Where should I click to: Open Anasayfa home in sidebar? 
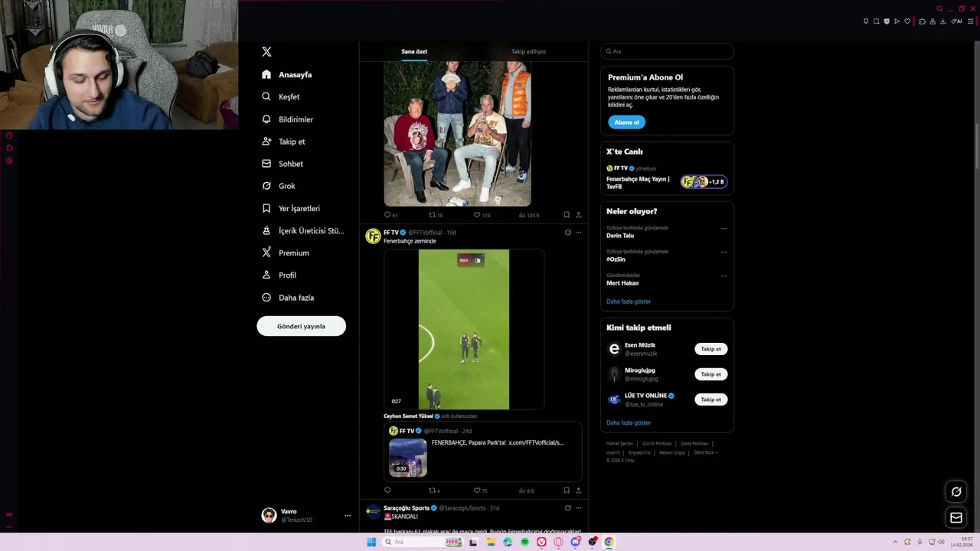[287, 74]
